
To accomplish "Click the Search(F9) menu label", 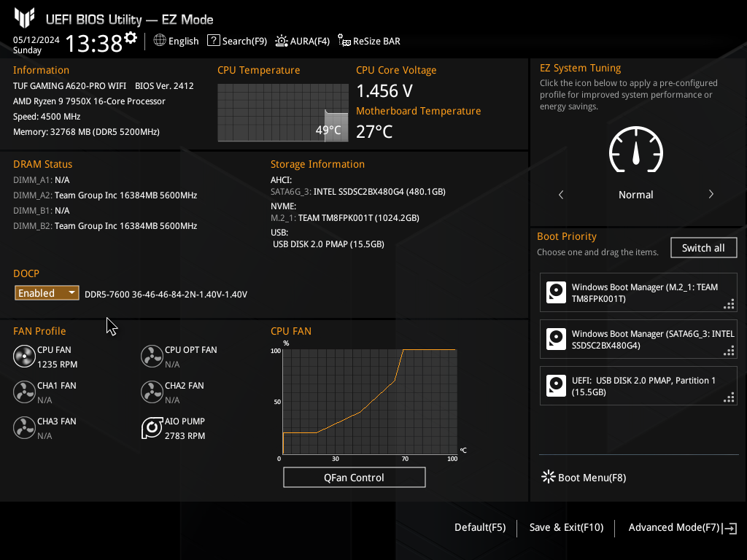I will point(244,42).
